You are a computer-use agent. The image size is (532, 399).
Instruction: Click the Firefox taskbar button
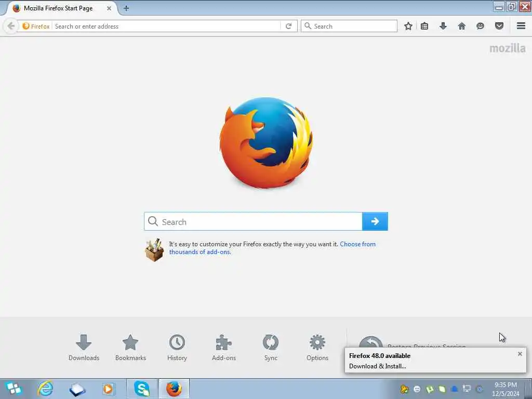(x=174, y=389)
